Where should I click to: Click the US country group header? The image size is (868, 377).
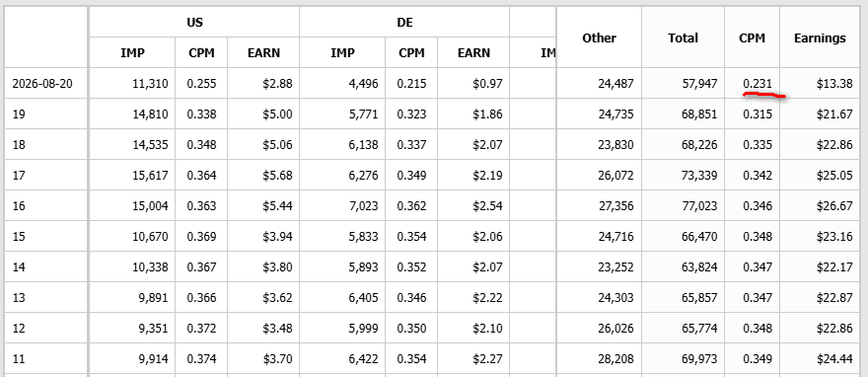[x=193, y=22]
